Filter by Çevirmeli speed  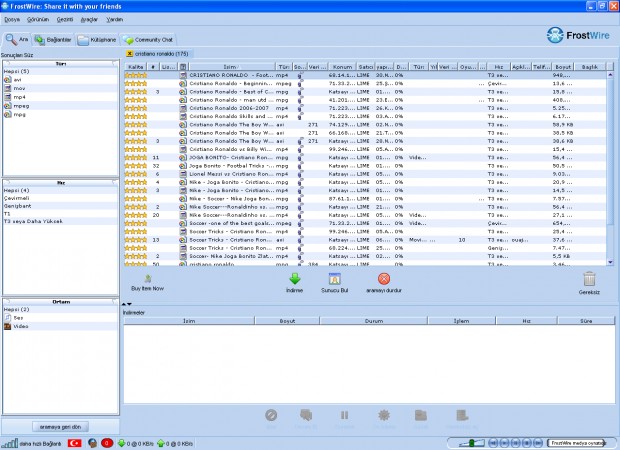click(60, 198)
